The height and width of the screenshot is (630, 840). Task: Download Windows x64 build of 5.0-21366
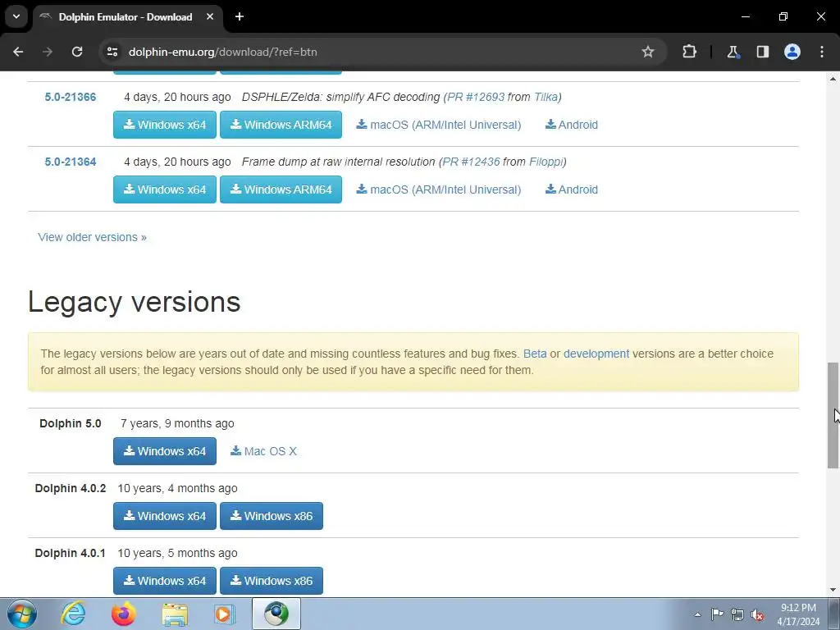(x=165, y=125)
